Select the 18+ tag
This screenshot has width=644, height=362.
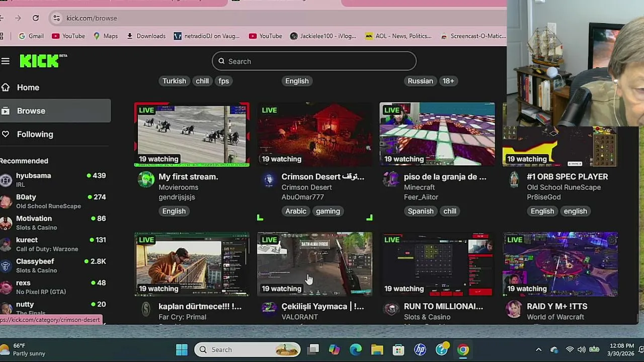point(448,81)
